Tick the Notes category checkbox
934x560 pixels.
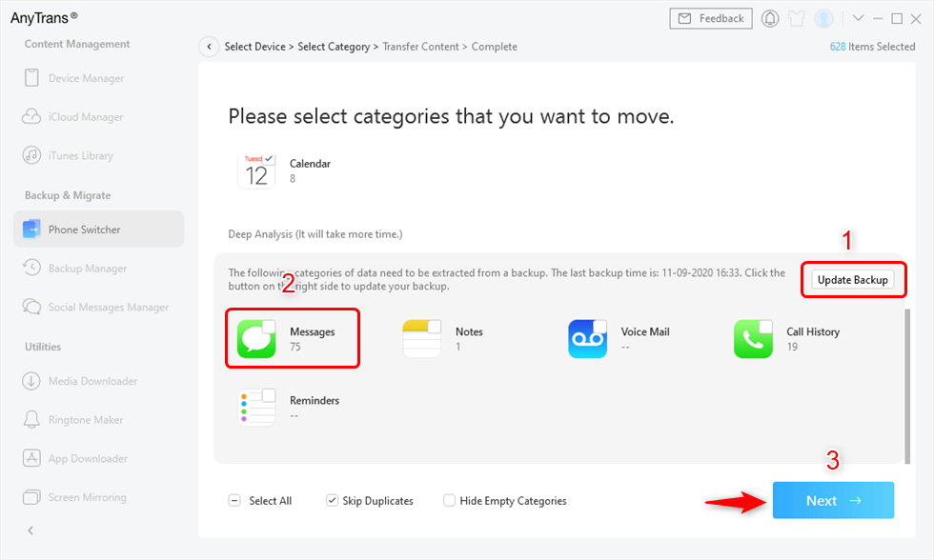435,326
